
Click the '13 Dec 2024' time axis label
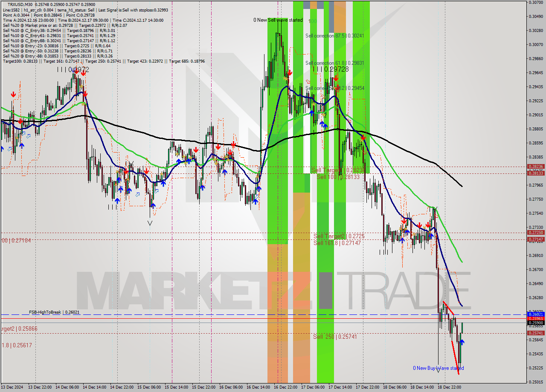12,387
